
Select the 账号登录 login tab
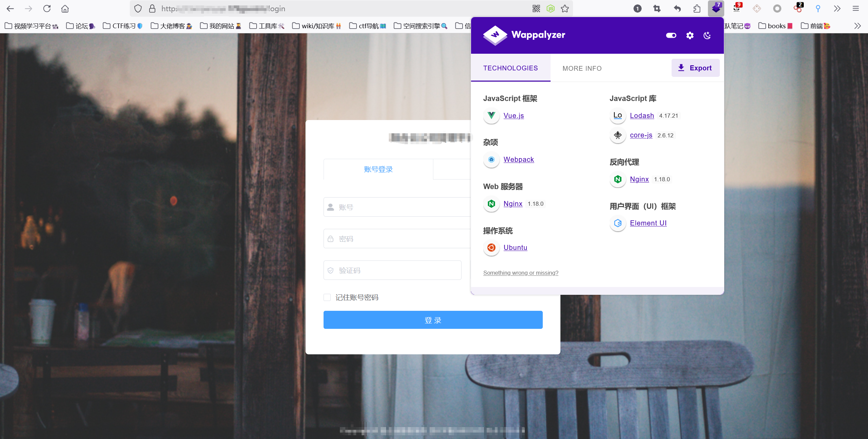pyautogui.click(x=378, y=169)
